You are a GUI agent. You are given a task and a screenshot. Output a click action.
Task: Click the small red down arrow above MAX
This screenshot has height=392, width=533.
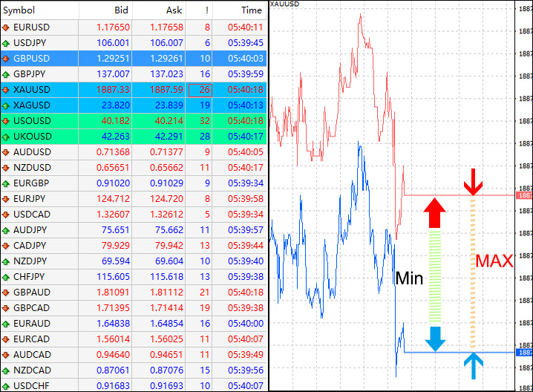tap(471, 183)
